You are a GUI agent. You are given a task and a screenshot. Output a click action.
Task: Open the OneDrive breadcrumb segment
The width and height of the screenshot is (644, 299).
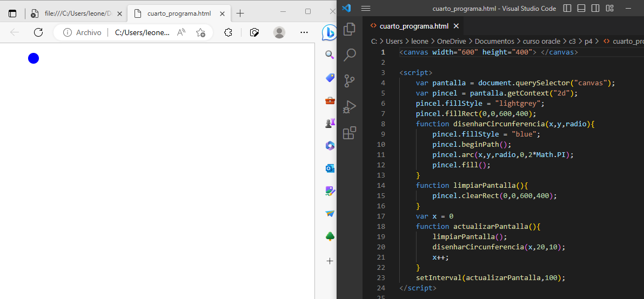click(x=452, y=41)
